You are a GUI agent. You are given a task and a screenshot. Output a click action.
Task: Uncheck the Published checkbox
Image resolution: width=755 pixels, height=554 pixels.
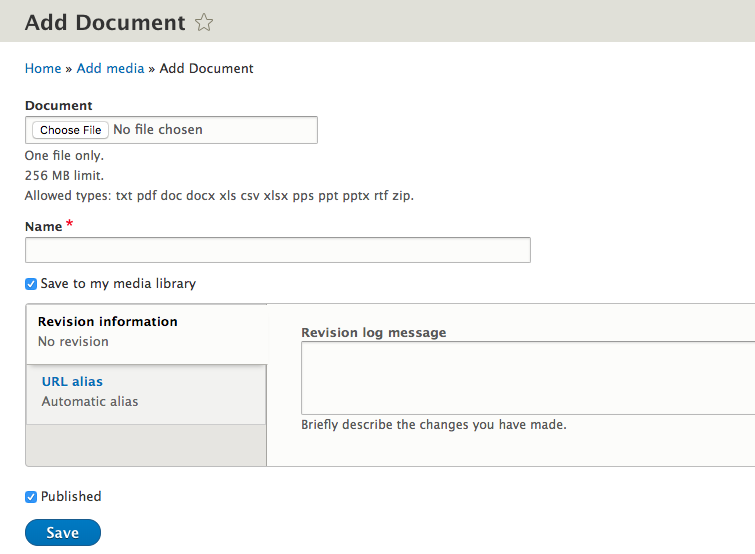(x=31, y=497)
